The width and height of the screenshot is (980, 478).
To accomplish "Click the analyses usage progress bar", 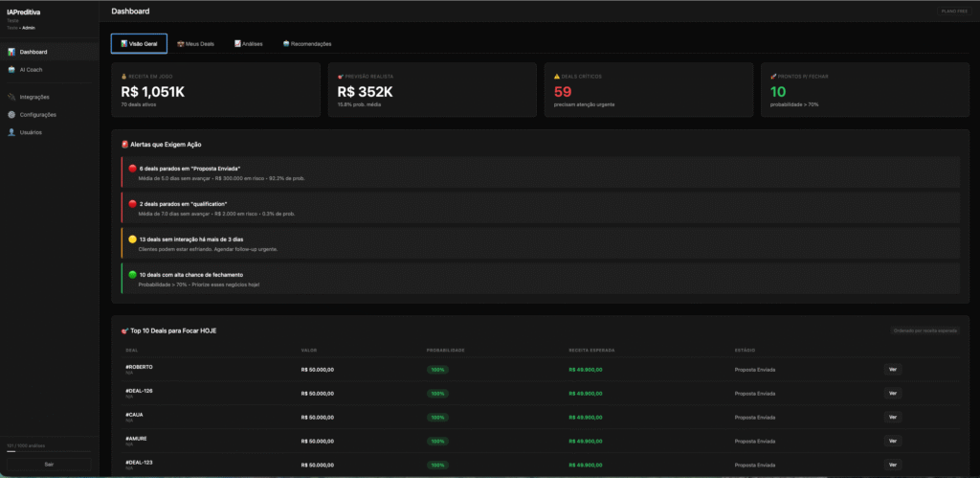I will (x=49, y=452).
